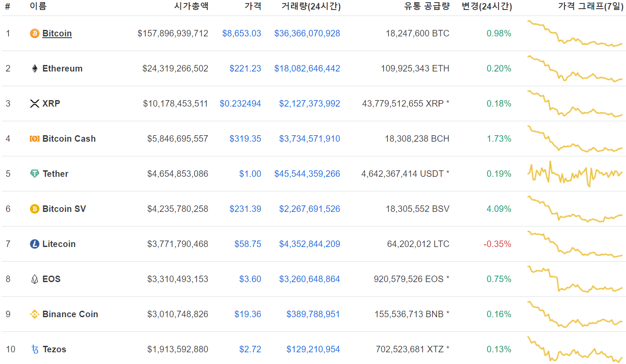Open the Tether name link
This screenshot has width=626, height=364.
(x=56, y=174)
